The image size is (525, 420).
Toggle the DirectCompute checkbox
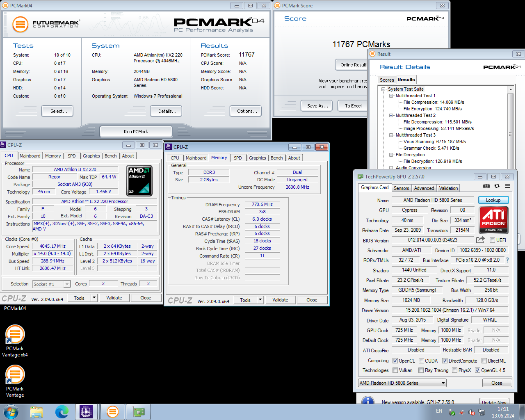(445, 361)
